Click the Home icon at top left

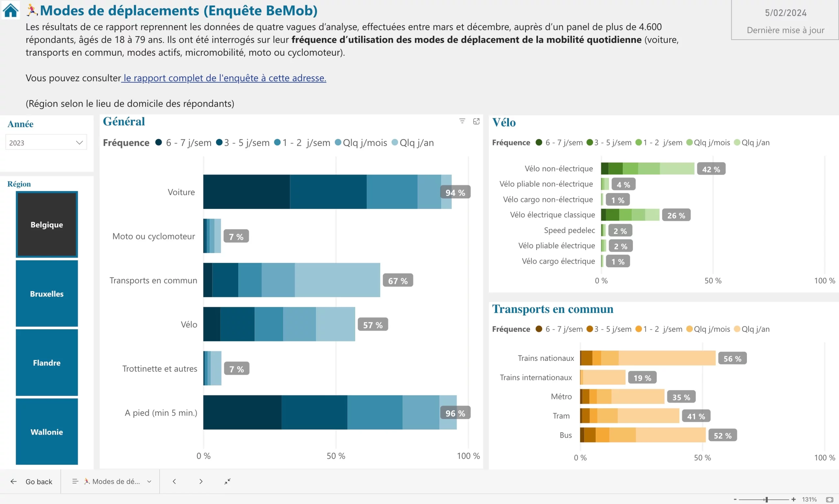coord(10,10)
